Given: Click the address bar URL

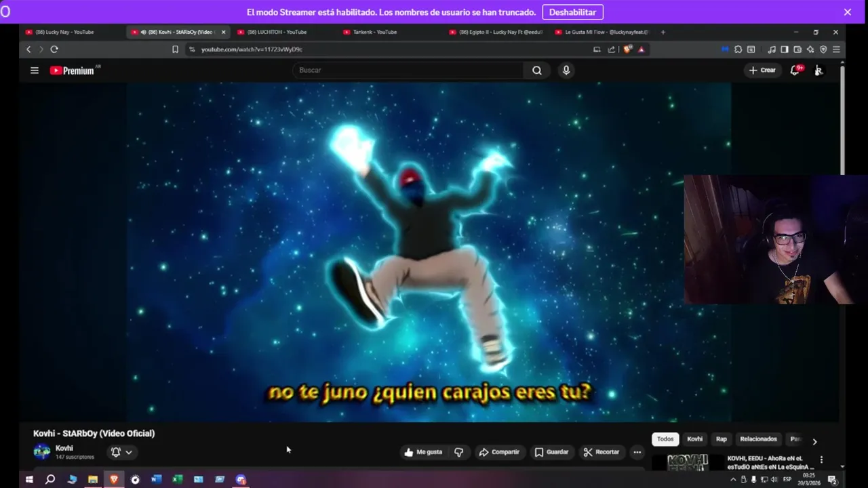Looking at the screenshot, I should coord(252,49).
